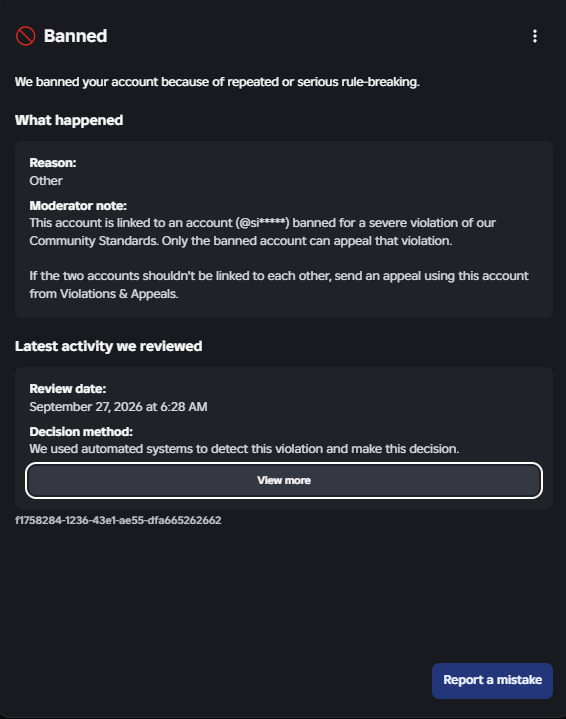Screen dimensions: 566x719
Task: Click the Latest activity we reviewed heading
Action: point(108,346)
